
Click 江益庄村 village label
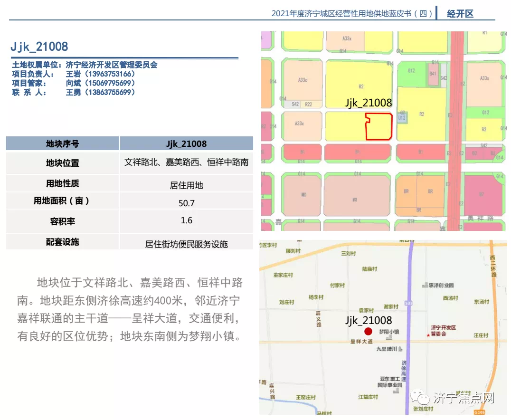pyautogui.click(x=368, y=397)
